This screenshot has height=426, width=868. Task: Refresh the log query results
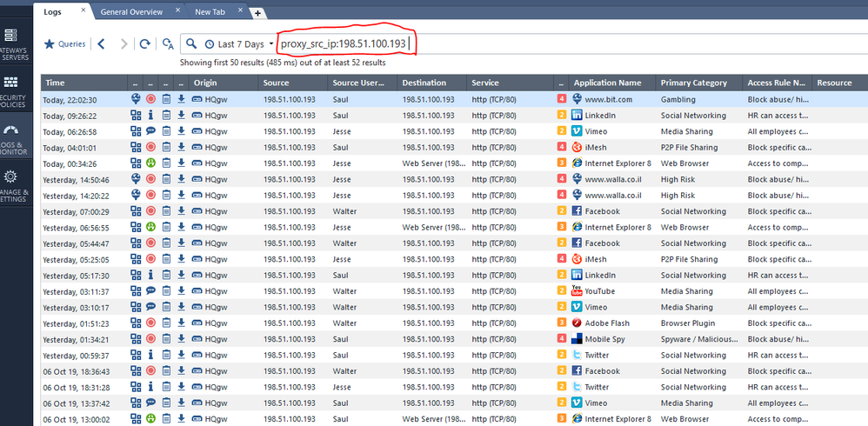pos(145,43)
